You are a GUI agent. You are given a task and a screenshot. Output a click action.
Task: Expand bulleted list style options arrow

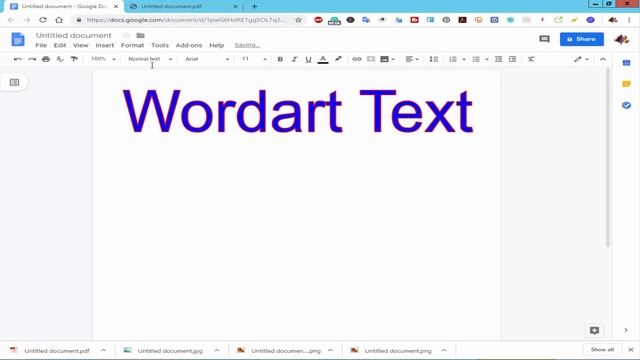(x=487, y=59)
